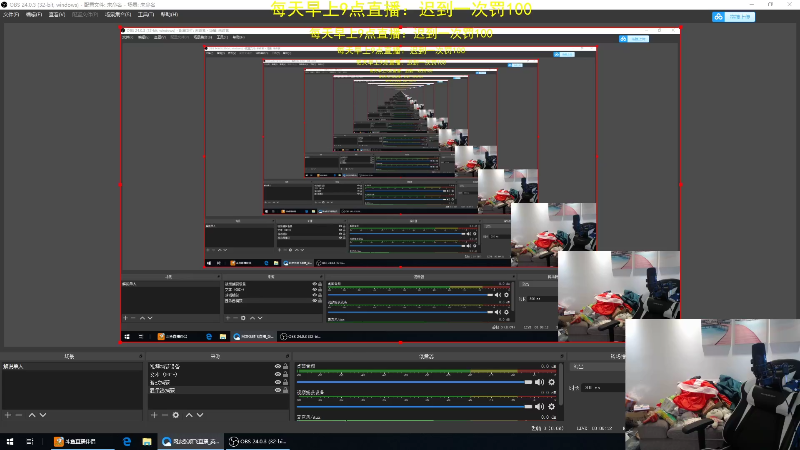Lock the Text (GDI+) source
Viewport: 800px width, 450px height.
[x=286, y=374]
